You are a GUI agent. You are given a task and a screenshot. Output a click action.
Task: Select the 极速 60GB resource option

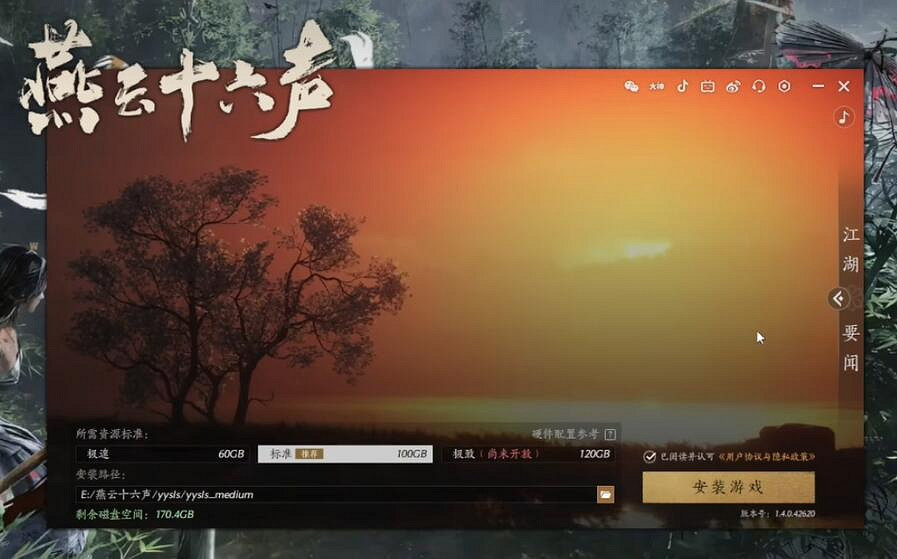[162, 454]
